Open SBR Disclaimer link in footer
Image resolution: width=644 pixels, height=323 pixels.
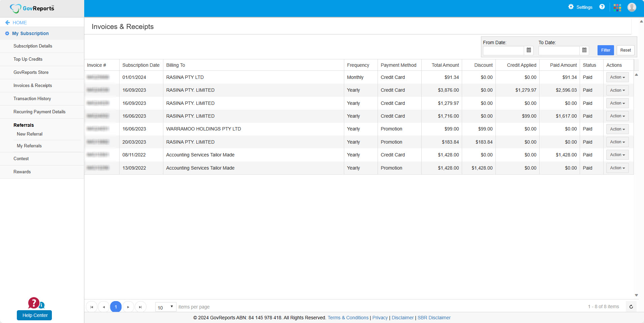tap(434, 318)
